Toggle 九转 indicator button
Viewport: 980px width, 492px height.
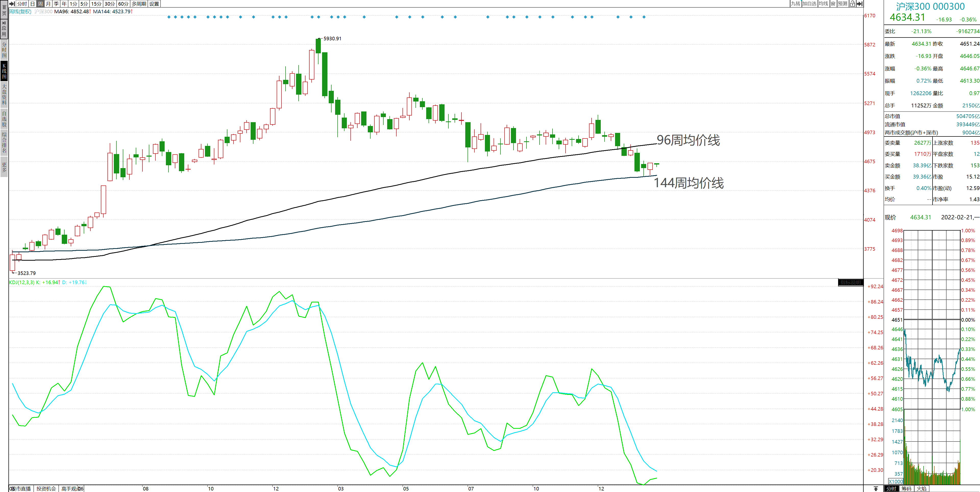[x=795, y=4]
